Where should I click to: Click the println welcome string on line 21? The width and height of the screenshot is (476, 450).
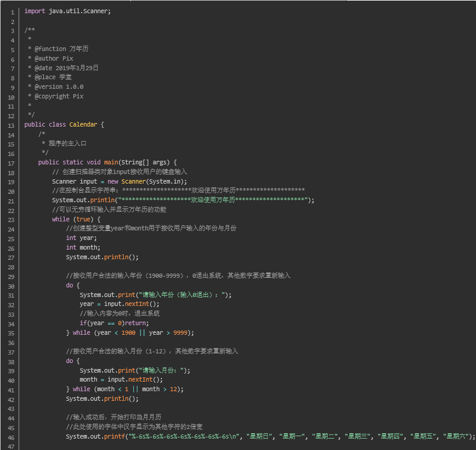[213, 200]
